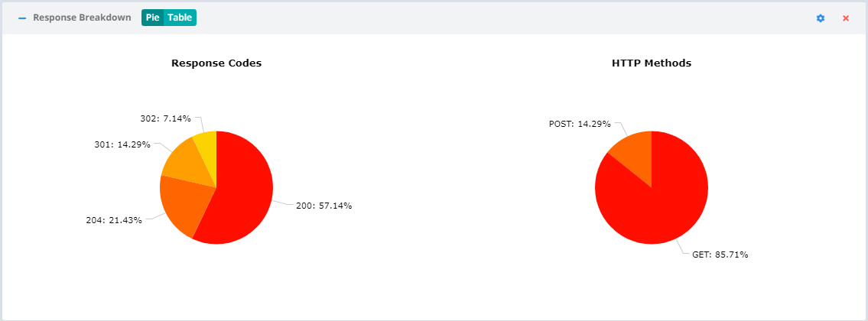Click the POST: 14.29% label
This screenshot has height=321, width=868.
[x=580, y=124]
